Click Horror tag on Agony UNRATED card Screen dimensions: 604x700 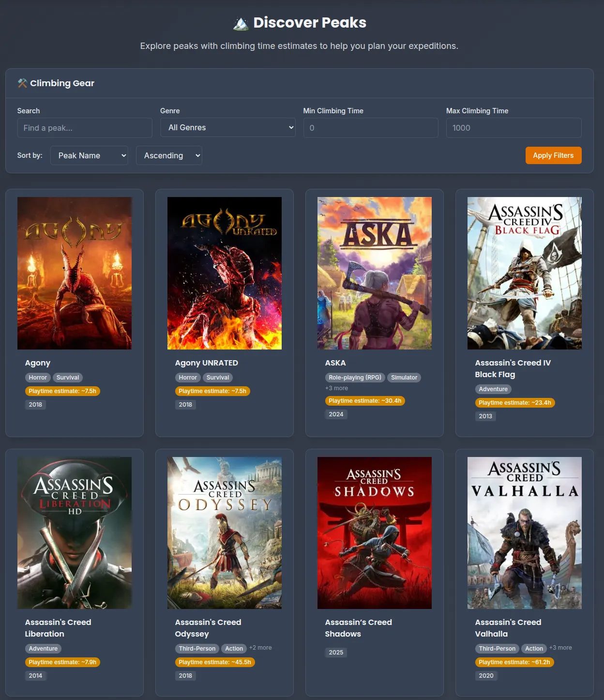pos(188,378)
